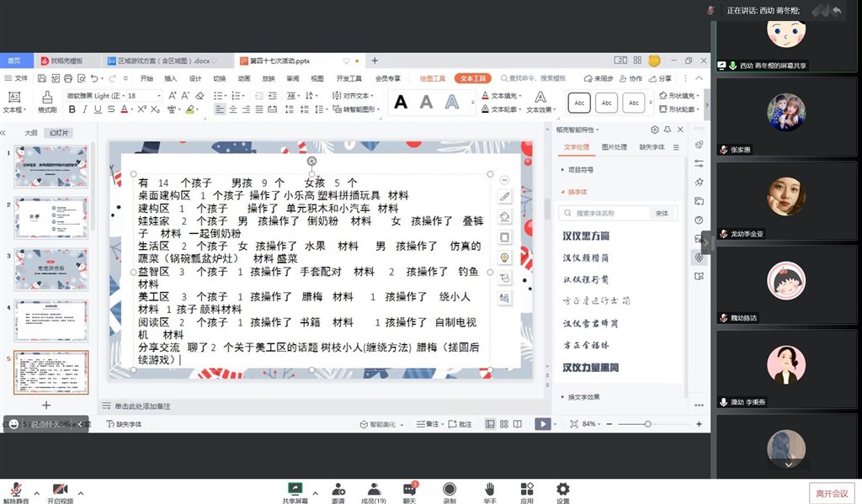The height and width of the screenshot is (504, 862).
Task: Toggle Underline formatting
Action: tap(98, 109)
